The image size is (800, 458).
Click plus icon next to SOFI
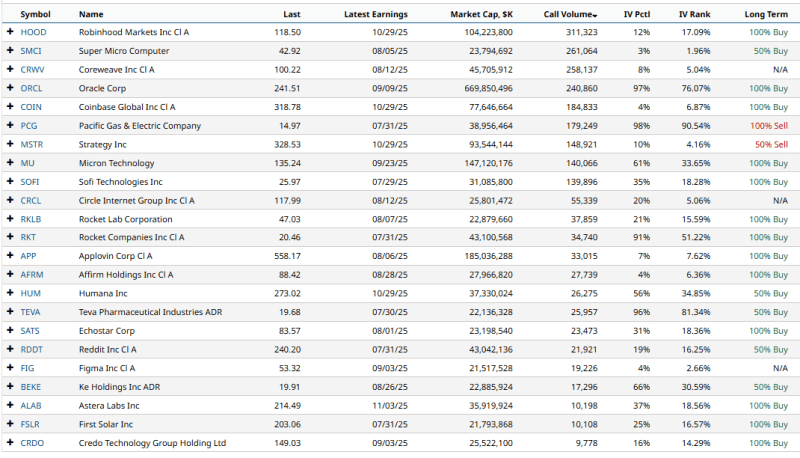[x=9, y=181]
